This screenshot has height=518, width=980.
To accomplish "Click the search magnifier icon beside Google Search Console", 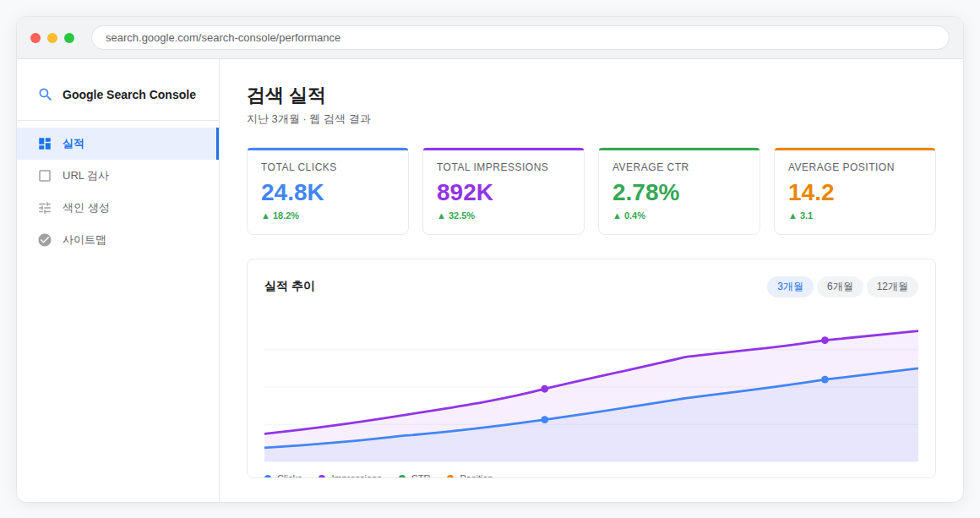I will pyautogui.click(x=45, y=95).
